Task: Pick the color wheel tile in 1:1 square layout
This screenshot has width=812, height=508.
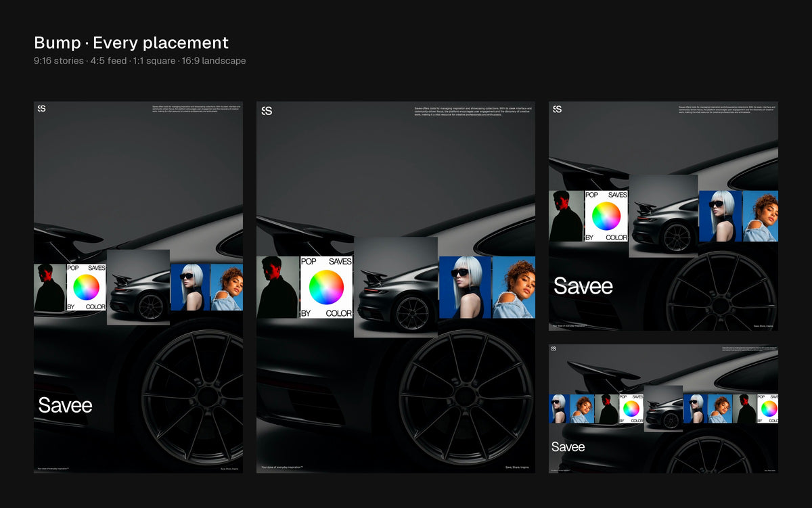Action: [x=606, y=216]
